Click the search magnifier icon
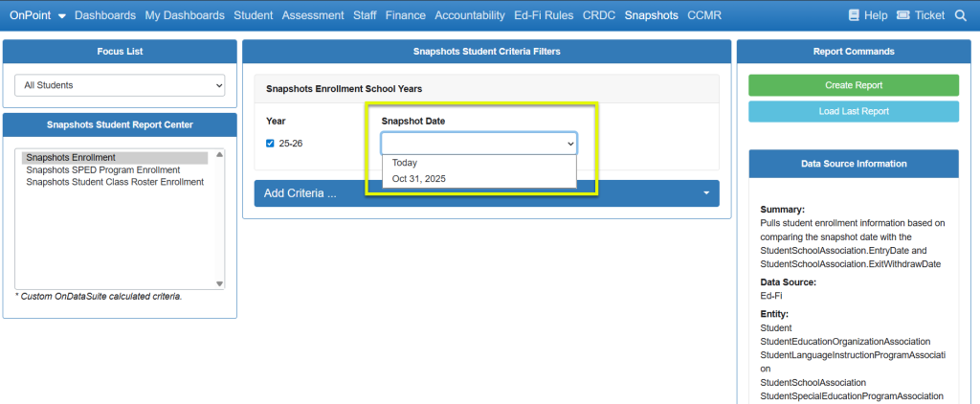 (960, 15)
